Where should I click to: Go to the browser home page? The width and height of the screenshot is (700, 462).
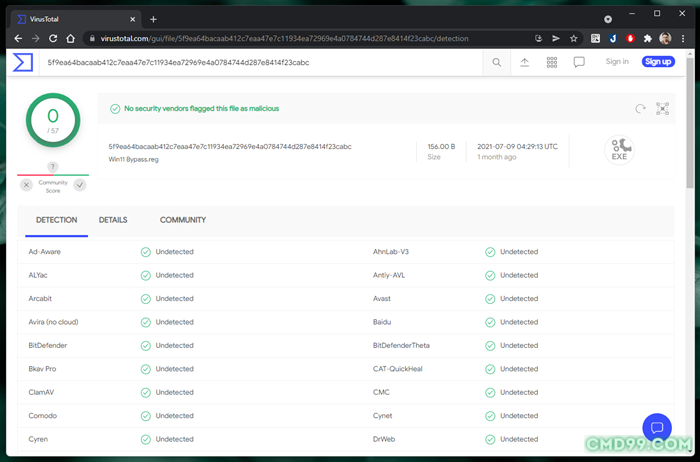71,38
